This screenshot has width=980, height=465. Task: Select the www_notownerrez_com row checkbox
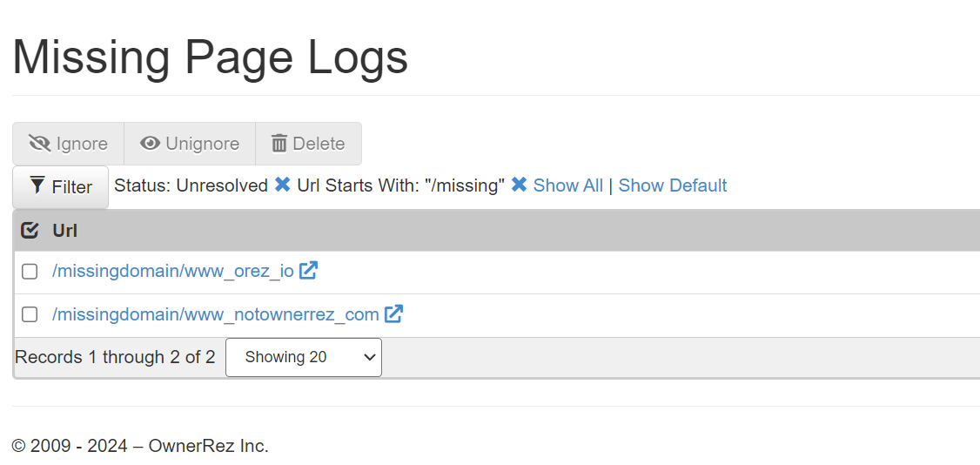tap(30, 314)
